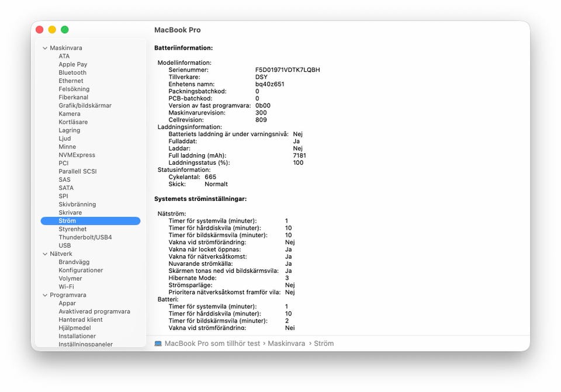
Task: Click the Ström path bar segment
Action: click(x=324, y=344)
